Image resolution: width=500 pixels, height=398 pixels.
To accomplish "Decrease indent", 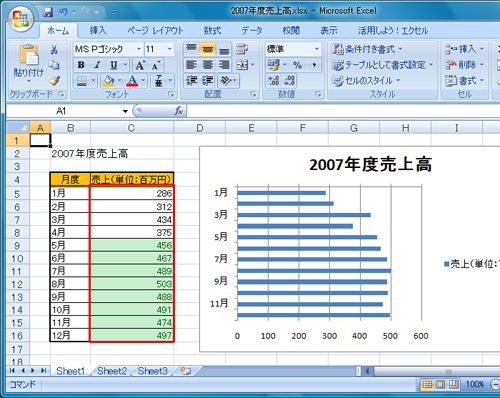I will (x=191, y=81).
